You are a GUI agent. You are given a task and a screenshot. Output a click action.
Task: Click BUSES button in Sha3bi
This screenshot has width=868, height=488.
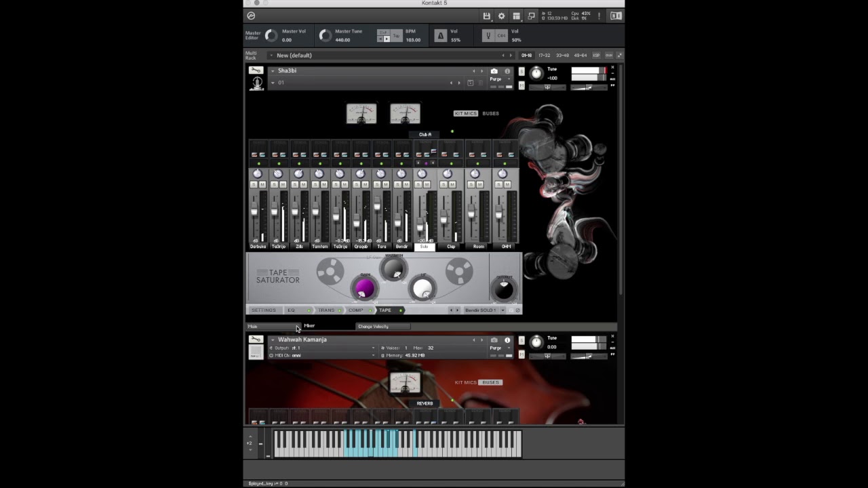click(491, 114)
